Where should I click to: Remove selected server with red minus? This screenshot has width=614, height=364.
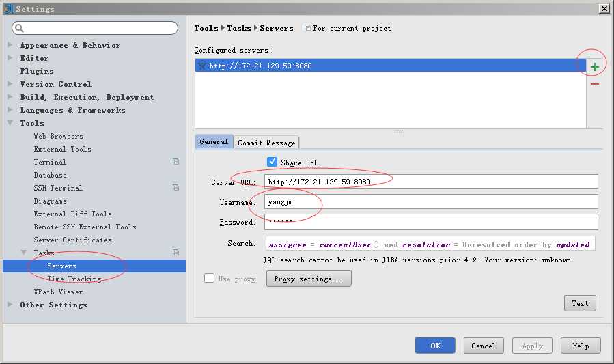(595, 84)
